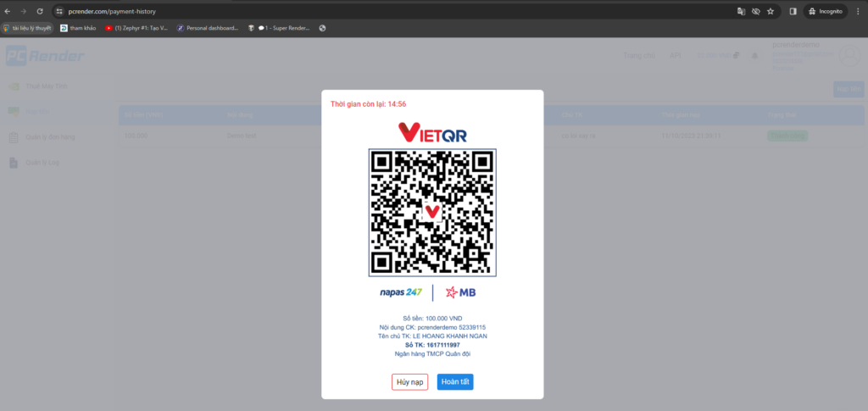This screenshot has width=868, height=411.
Task: Click the 'Thời gian nạp' column header
Action: (x=682, y=115)
